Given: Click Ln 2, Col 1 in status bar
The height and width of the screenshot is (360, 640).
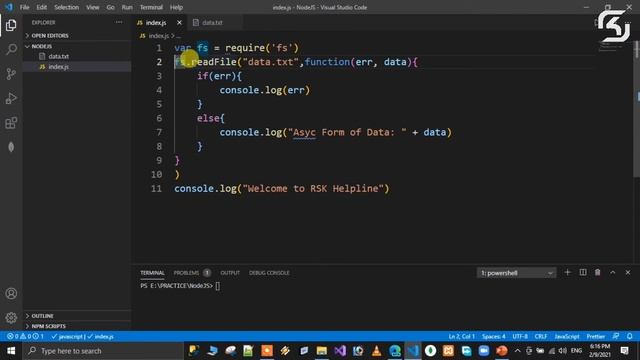Looking at the screenshot, I should (461, 336).
